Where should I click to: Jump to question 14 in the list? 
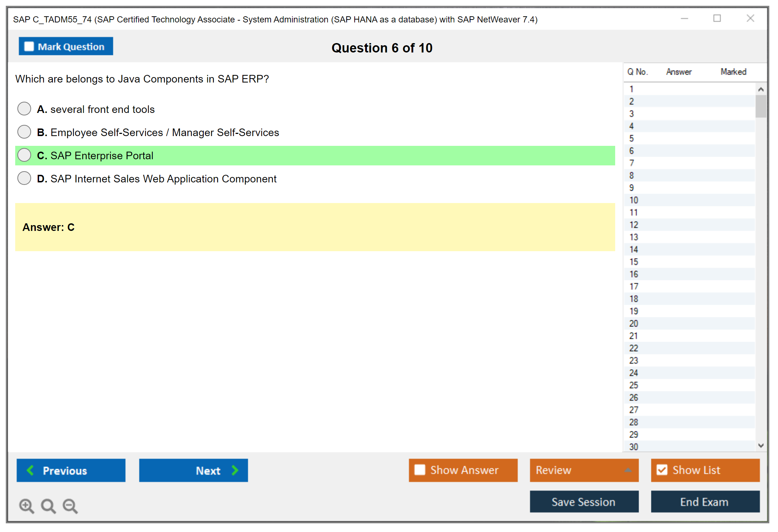pyautogui.click(x=634, y=249)
